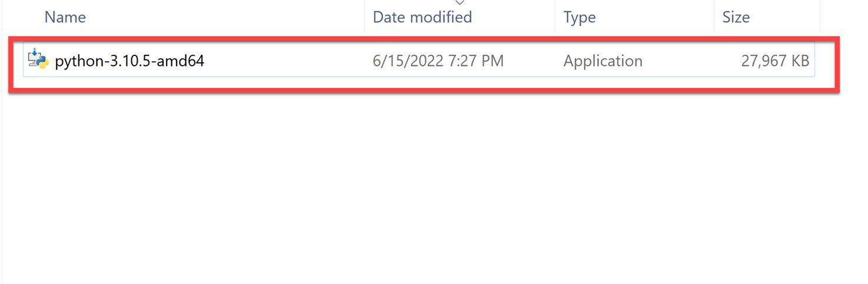
Task: Click blank header space right of Name label
Action: [x=224, y=17]
